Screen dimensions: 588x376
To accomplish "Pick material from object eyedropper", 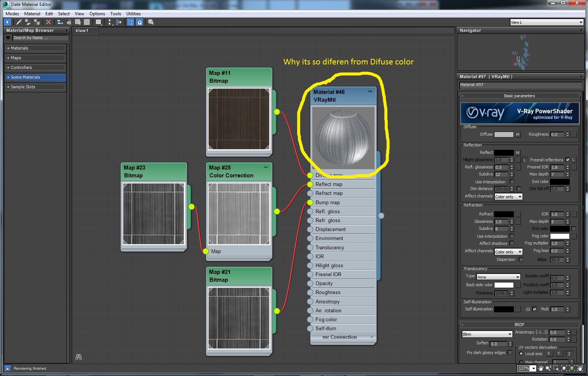I will pos(19,22).
